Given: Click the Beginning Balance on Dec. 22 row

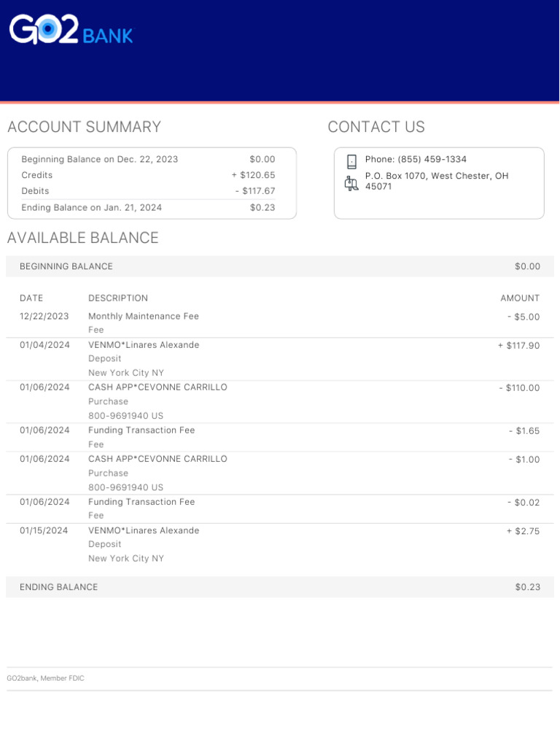Looking at the screenshot, I should point(100,159).
